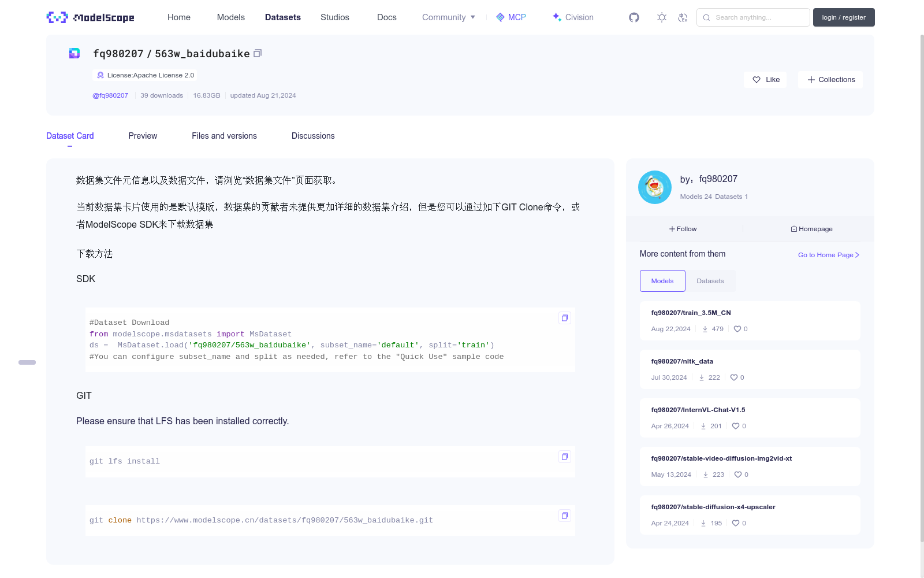The height and width of the screenshot is (578, 924).
Task: Click the MCP diamond icon
Action: 500,17
